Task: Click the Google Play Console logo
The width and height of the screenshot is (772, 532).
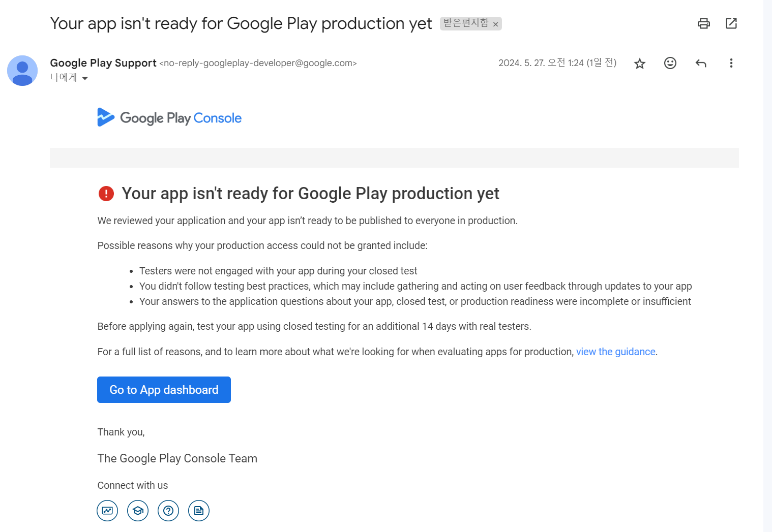Action: (x=169, y=117)
